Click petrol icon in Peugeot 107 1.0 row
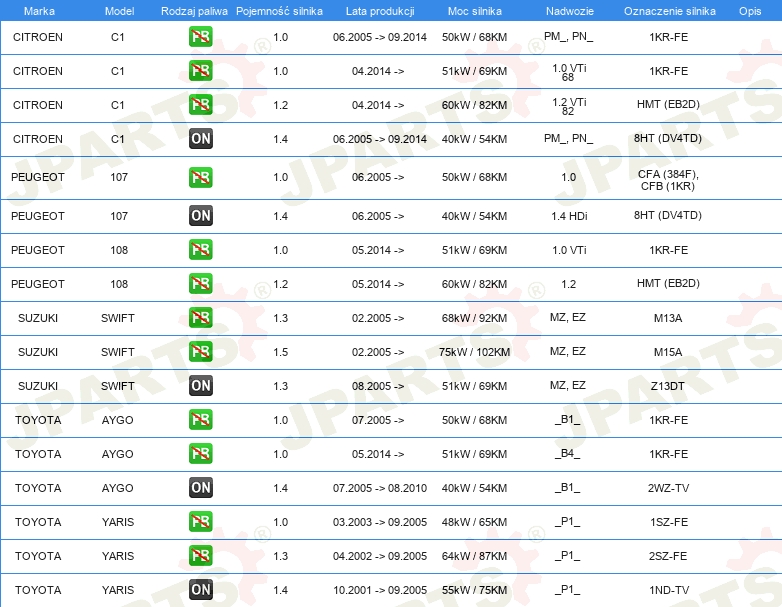This screenshot has height=607, width=782. 200,178
